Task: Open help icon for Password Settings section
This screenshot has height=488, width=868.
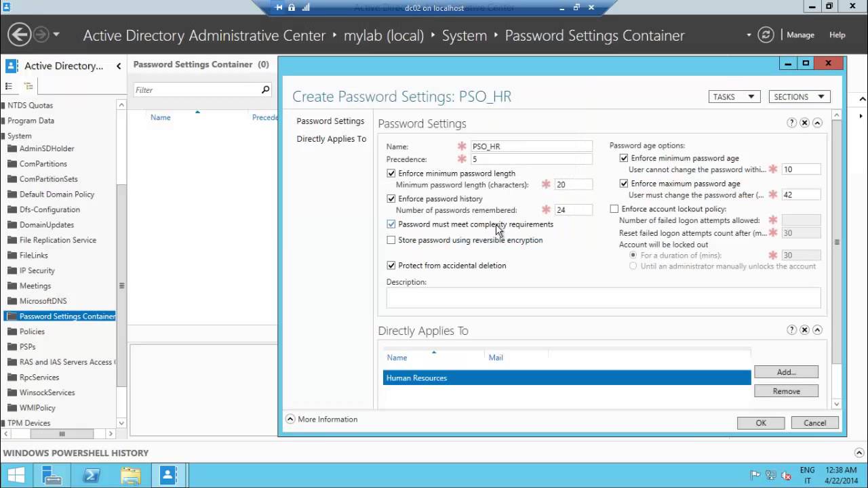Action: (791, 123)
